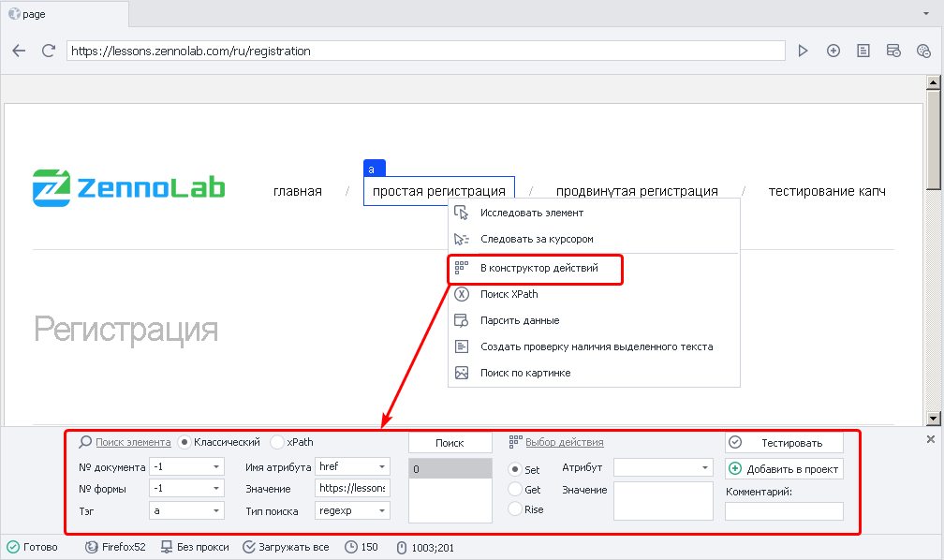This screenshot has width=944, height=560.
Task: Open the 'Имя атрибута' href dropdown
Action: click(x=382, y=466)
